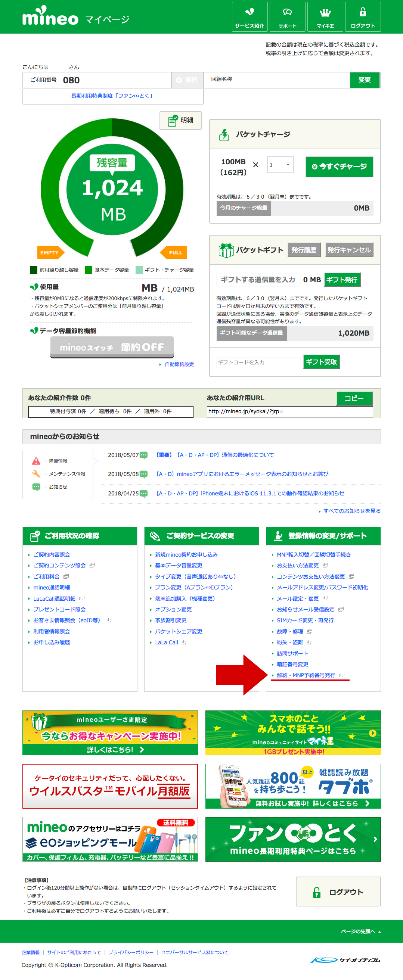Open 解約・MNP予約番号発行 link

306,675
